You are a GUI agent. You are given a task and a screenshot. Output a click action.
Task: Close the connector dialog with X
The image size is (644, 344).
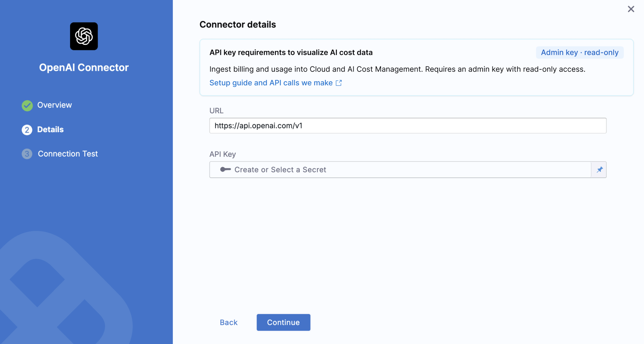(631, 9)
